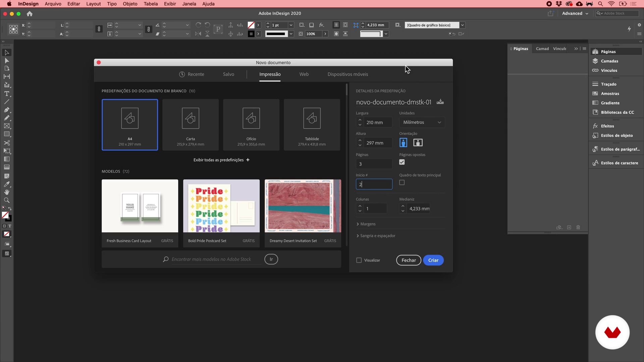This screenshot has width=644, height=362.
Task: Toggle the constrain proportions link for scaling
Action: click(149, 29)
